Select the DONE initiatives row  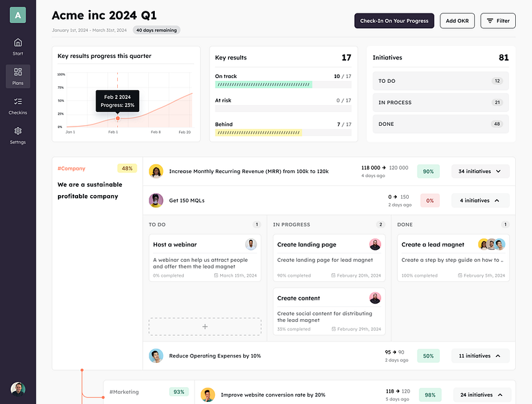point(440,124)
